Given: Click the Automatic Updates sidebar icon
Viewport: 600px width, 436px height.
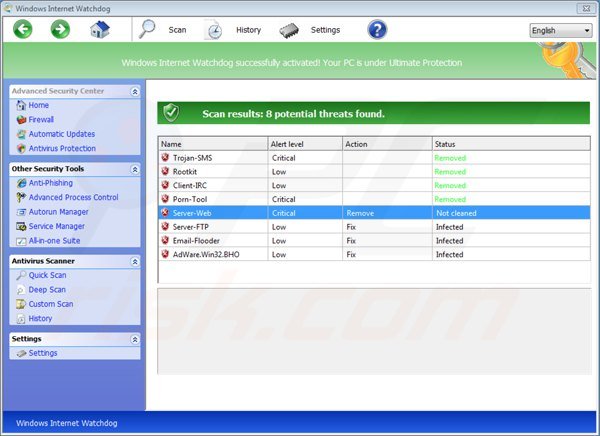Looking at the screenshot, I should (21, 134).
